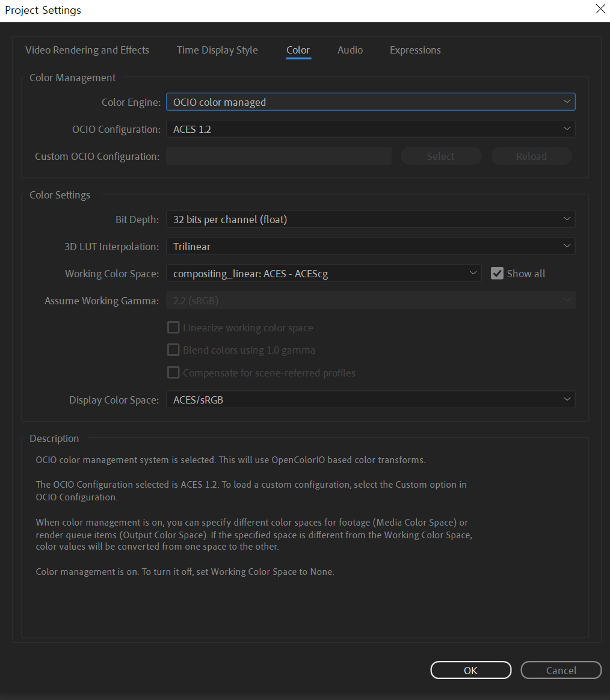The image size is (610, 700).
Task: Expand the Color Engine dropdown
Action: (370, 102)
